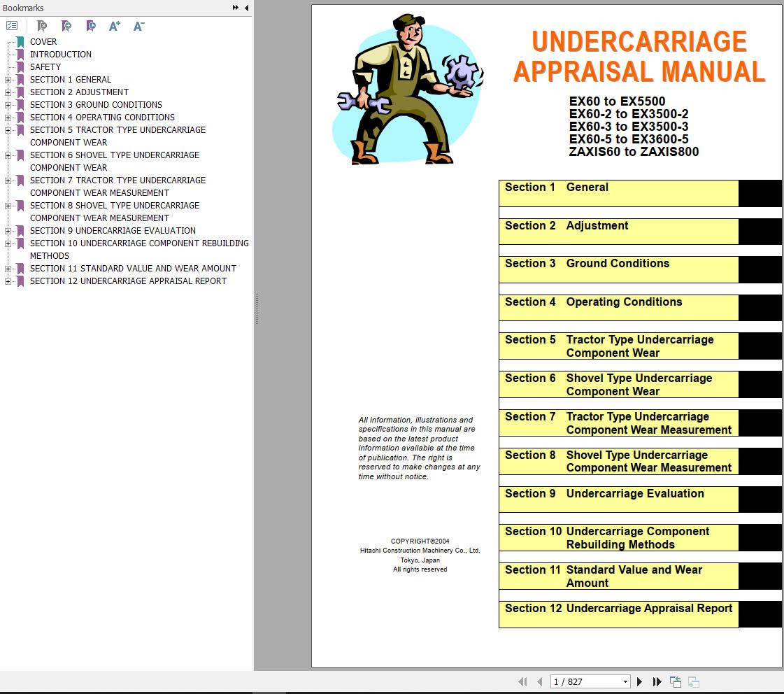Click Section 1 General in page
The width and height of the screenshot is (784, 694).
[x=618, y=193]
